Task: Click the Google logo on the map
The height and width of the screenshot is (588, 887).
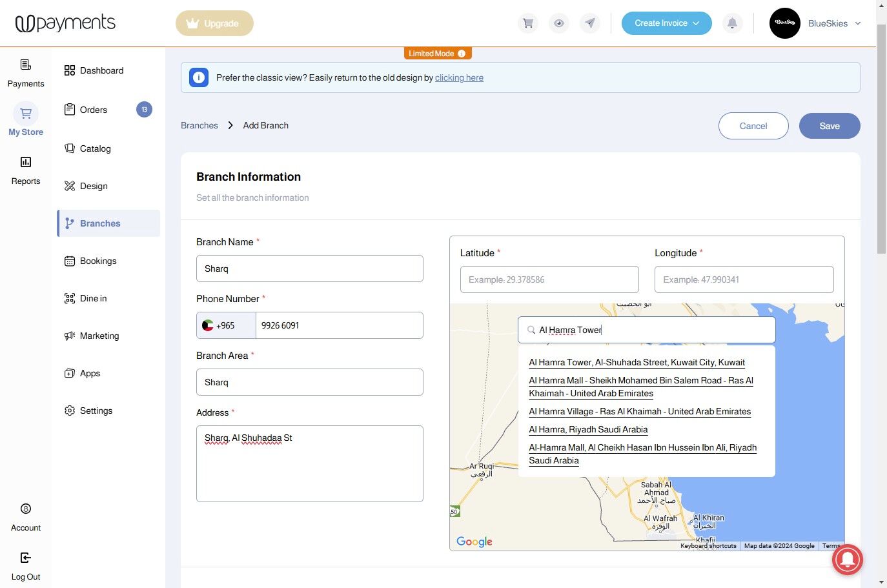Action: [474, 542]
